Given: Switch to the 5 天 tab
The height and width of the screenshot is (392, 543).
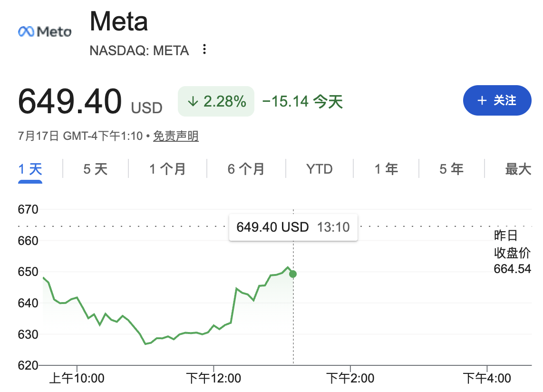Looking at the screenshot, I should click(x=96, y=169).
